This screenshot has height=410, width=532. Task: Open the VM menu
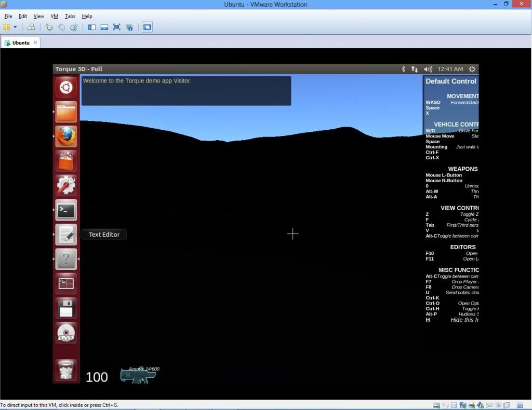point(54,16)
